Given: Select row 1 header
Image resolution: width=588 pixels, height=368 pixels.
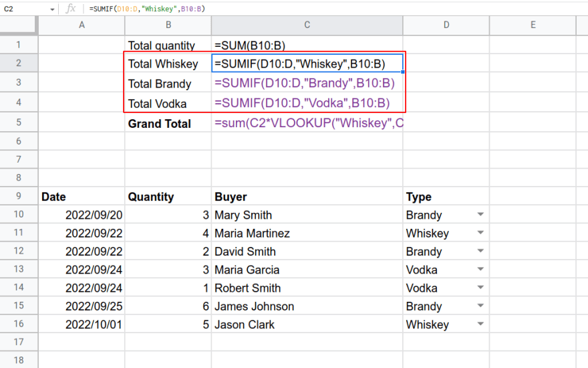Looking at the screenshot, I should click(x=19, y=45).
